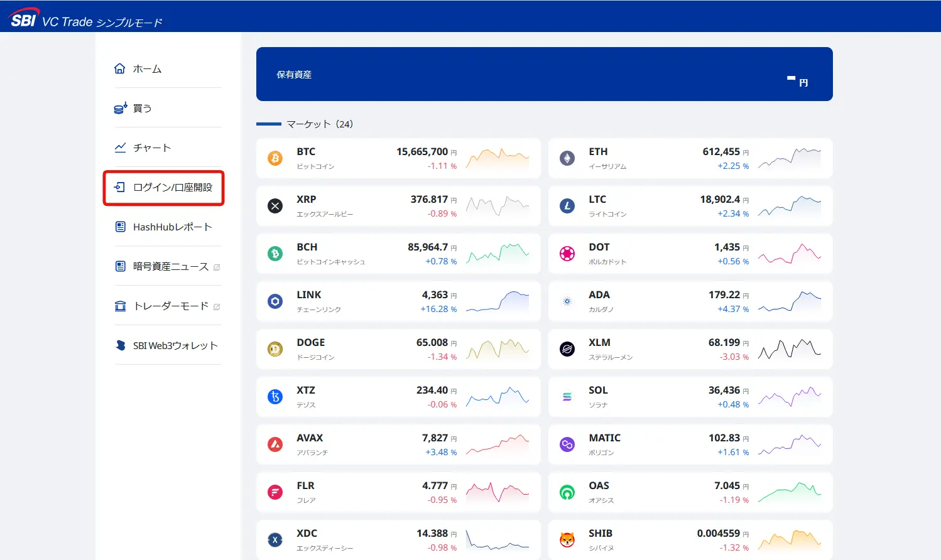
Task: Click the Polygon MATIC coin icon
Action: [x=567, y=444]
